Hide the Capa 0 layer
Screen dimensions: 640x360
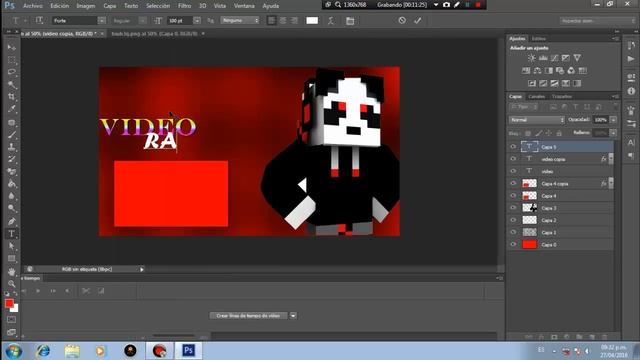pos(513,244)
